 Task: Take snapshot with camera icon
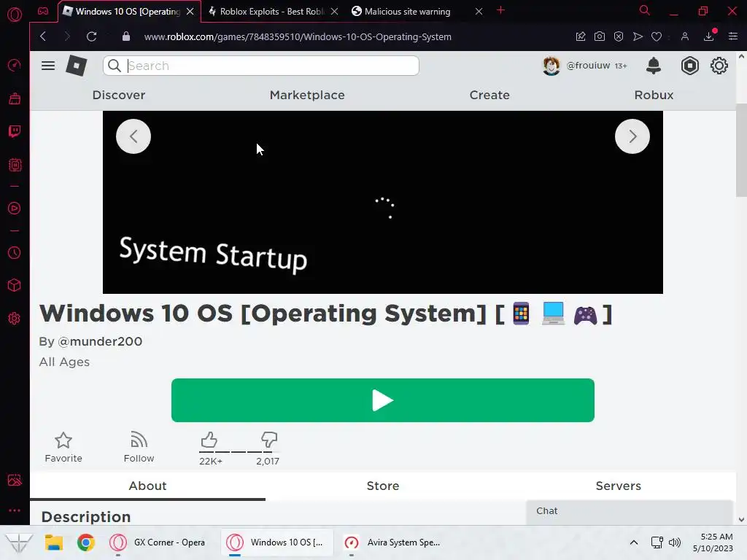[600, 36]
